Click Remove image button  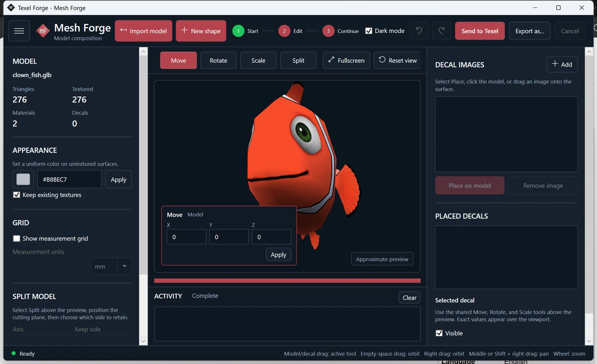pyautogui.click(x=543, y=185)
